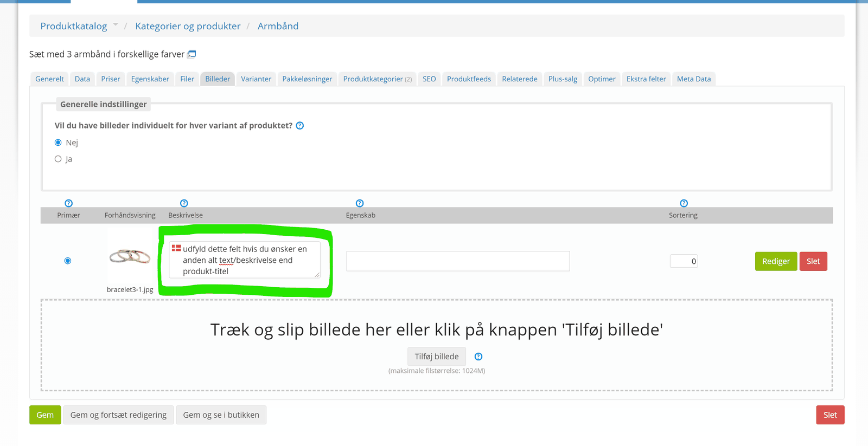868x446 pixels.
Task: Select the Ja radio option
Action: (x=58, y=159)
